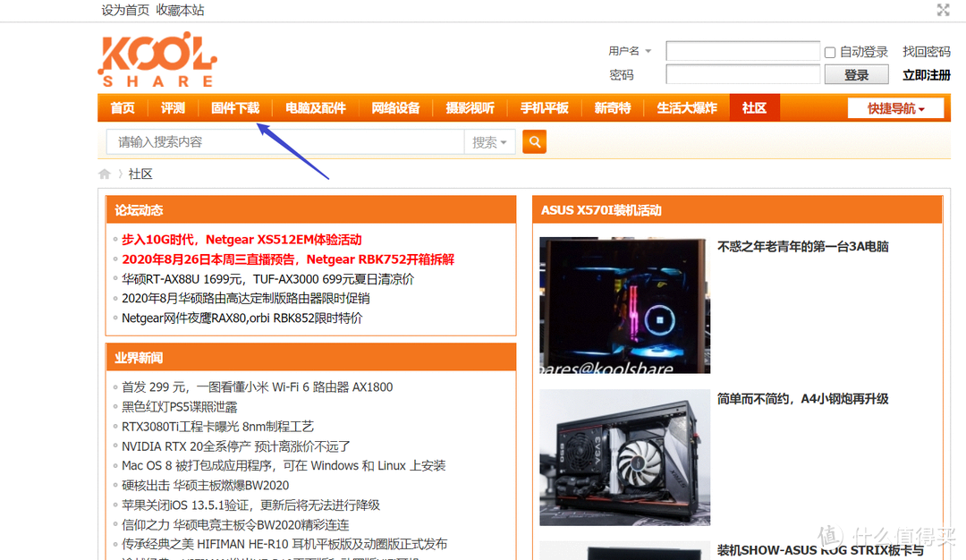Open the Mac OS 8 被打包成应用程序 news

coord(284,466)
